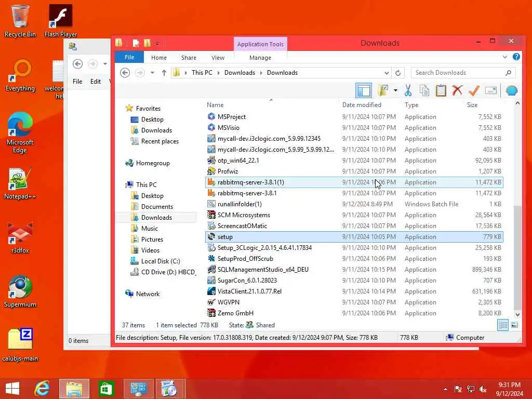Show hidden system tray icons
Screen dimensions: 532x399
(445, 389)
